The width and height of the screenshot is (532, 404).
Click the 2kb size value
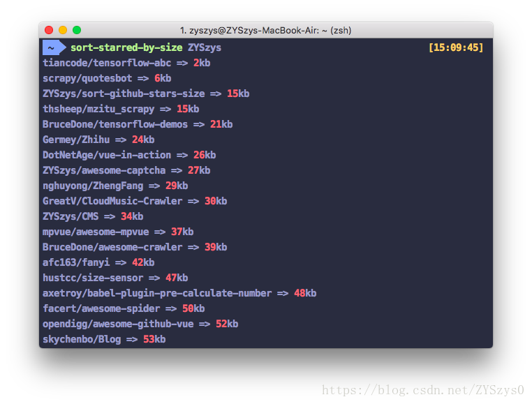[x=202, y=63]
